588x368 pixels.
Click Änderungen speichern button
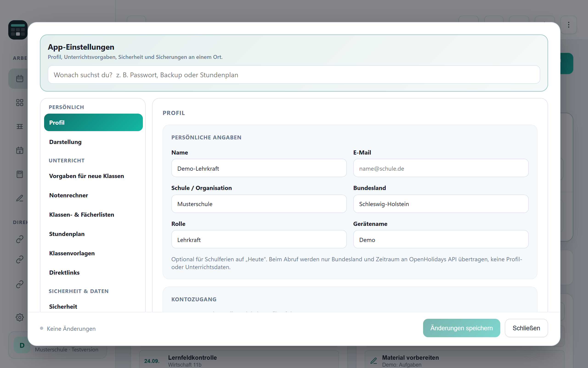[x=461, y=328]
